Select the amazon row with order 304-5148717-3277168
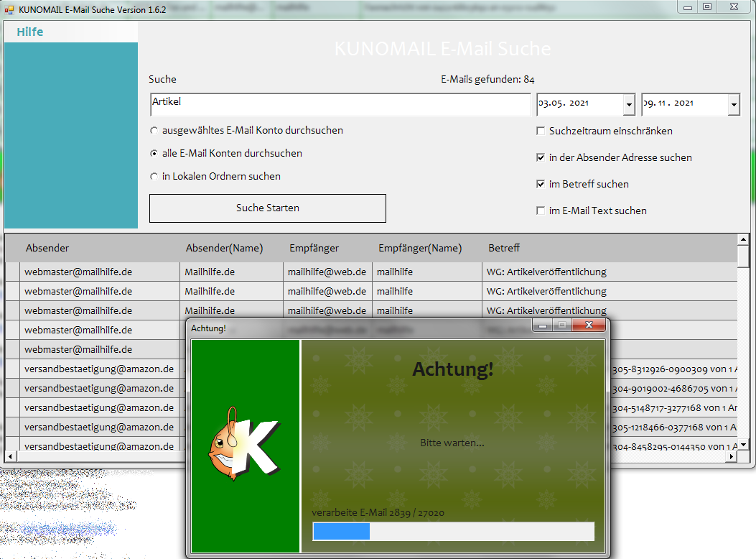756x559 pixels. tap(99, 407)
